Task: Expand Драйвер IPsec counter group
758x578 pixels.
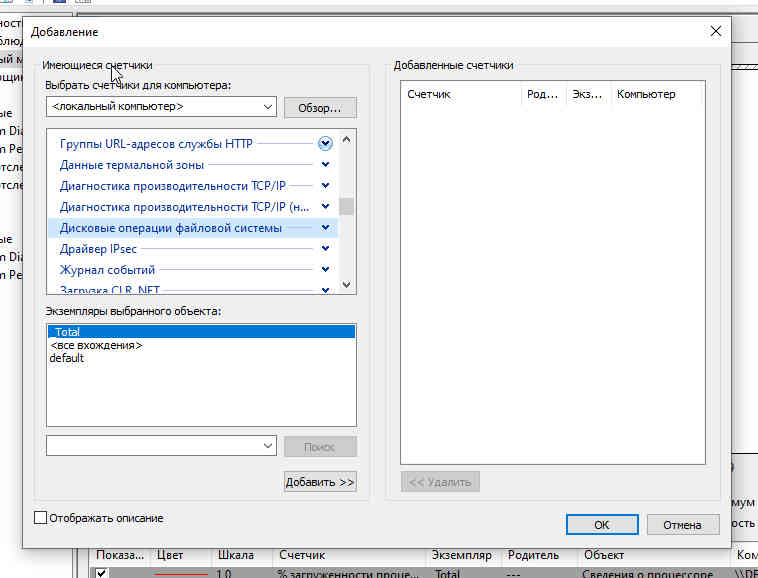Action: click(325, 248)
